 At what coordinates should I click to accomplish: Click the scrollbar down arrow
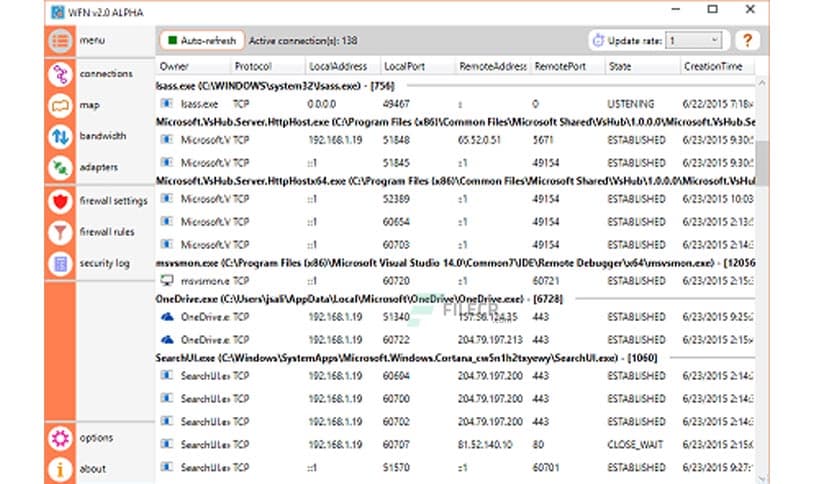point(762,478)
